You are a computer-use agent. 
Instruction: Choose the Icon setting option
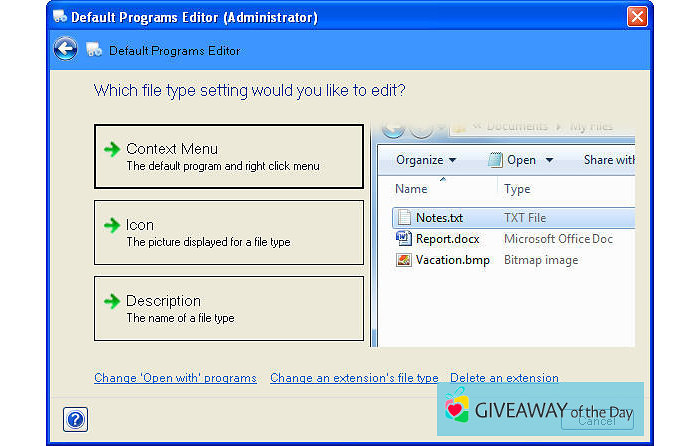pos(229,233)
